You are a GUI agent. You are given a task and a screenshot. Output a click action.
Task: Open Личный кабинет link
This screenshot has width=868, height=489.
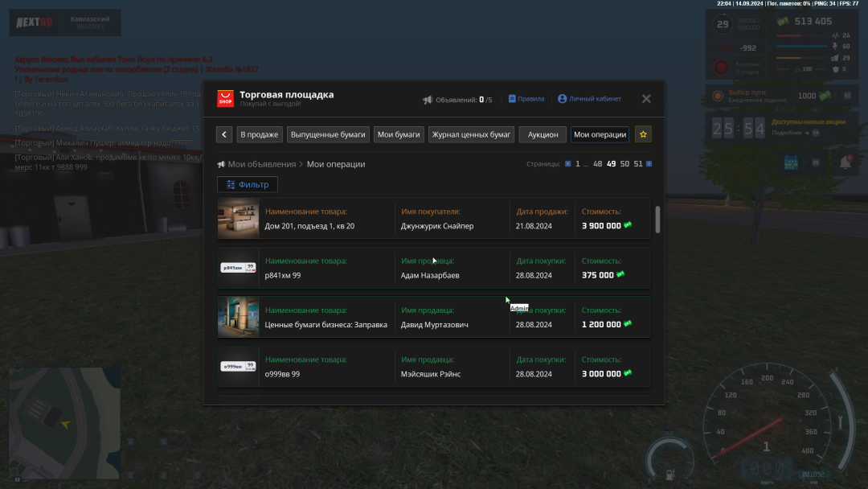590,99
